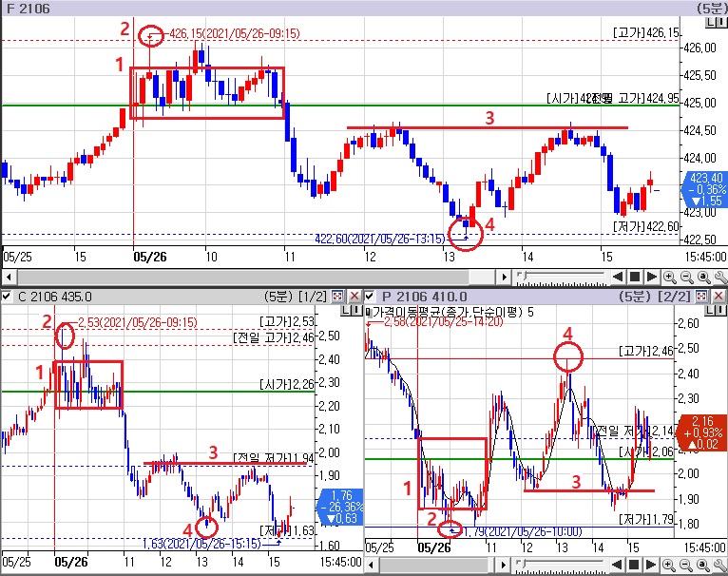Click the C 2106 current price tag 1.76
Screen dimensions: 728x576
342,507
